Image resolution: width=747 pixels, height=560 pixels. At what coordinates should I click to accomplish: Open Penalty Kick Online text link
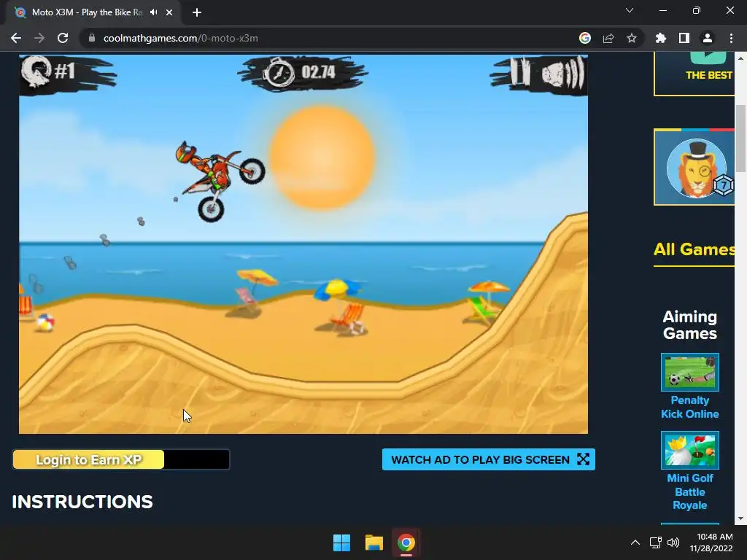point(690,407)
